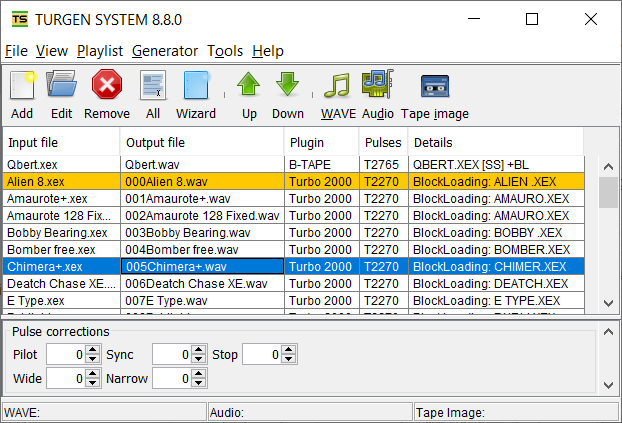
Task: Open the Generator menu
Action: click(x=165, y=51)
